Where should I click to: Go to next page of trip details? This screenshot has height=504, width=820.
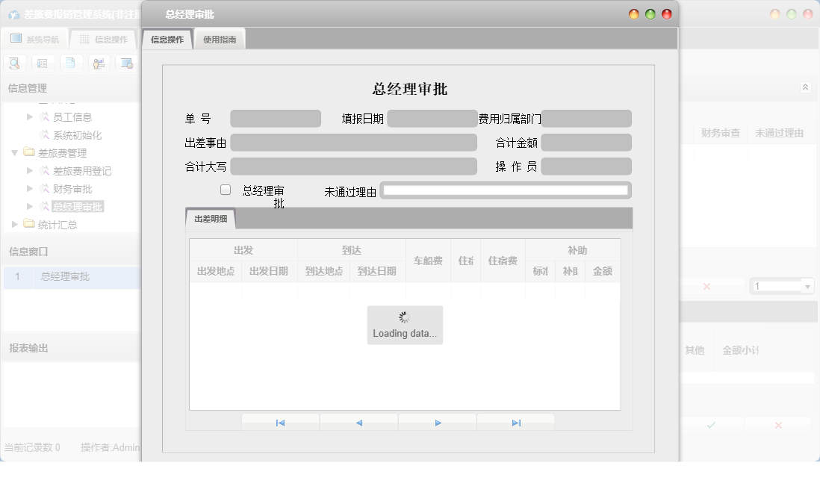(x=438, y=422)
